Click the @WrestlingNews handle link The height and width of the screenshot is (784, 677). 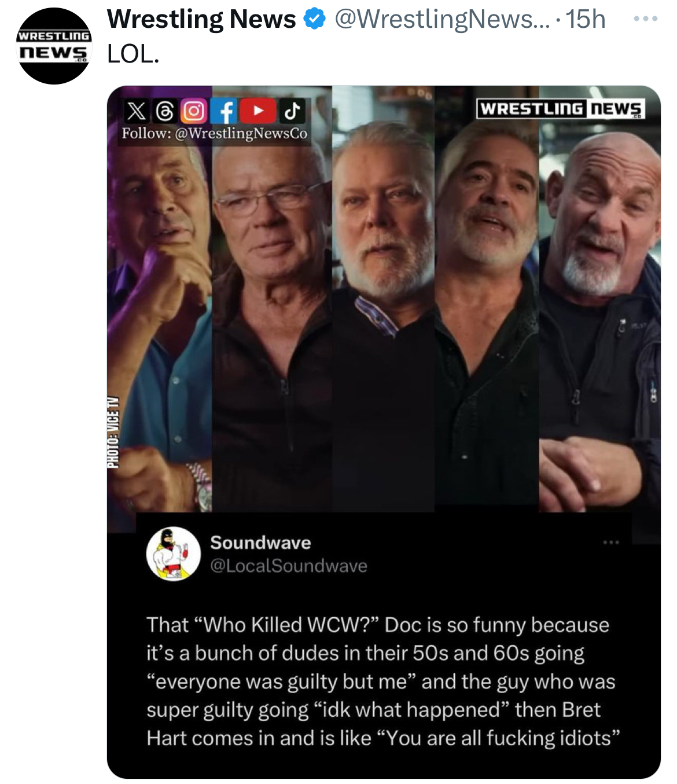[x=441, y=20]
